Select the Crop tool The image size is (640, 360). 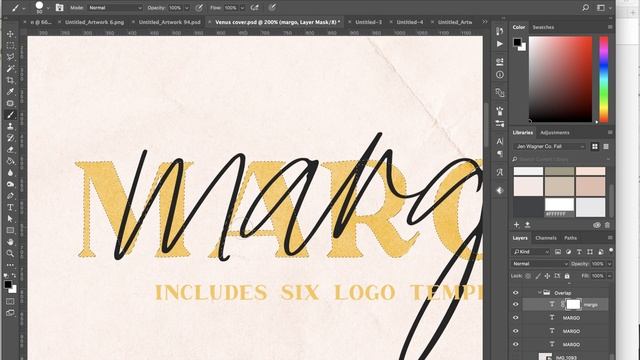[x=10, y=80]
